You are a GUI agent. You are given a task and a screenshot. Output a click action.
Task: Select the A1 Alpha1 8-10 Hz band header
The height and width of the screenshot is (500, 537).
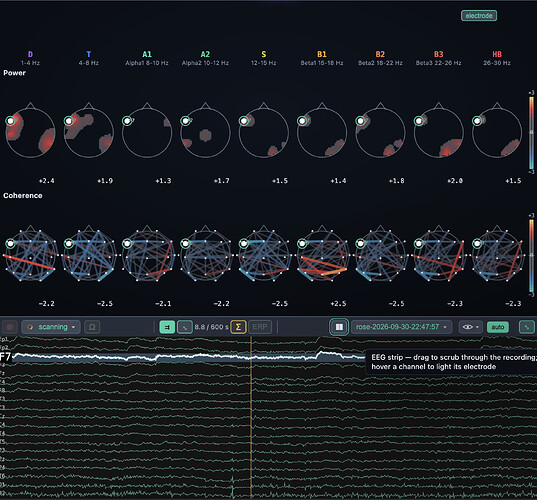147,58
